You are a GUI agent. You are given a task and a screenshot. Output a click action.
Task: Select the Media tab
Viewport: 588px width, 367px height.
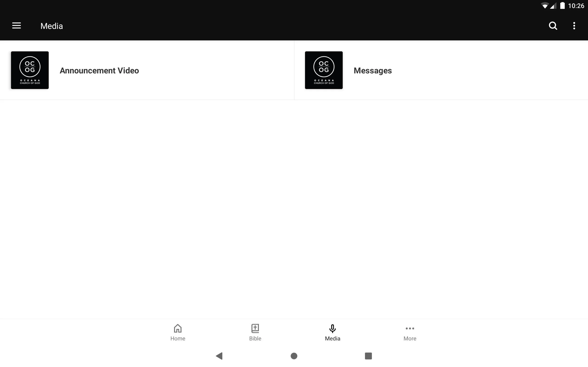[332, 332]
